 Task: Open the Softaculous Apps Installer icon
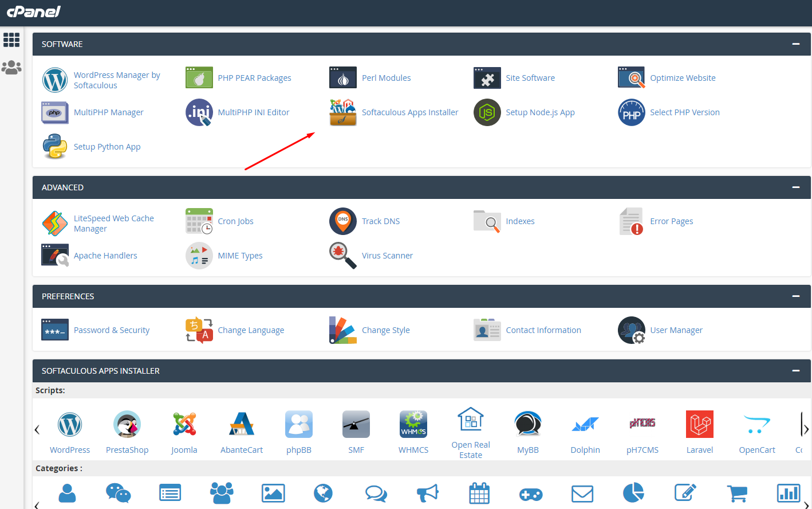point(343,112)
